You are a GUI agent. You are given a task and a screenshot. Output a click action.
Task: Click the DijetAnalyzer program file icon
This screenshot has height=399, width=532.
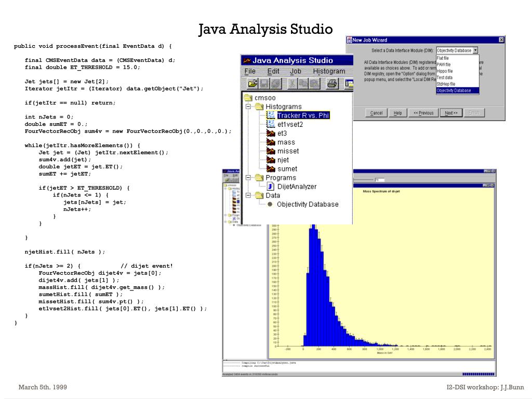(x=271, y=187)
